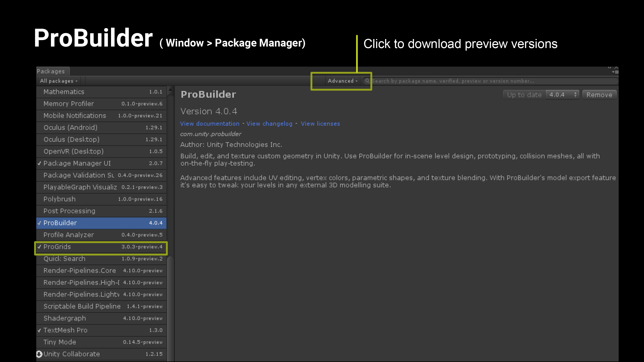This screenshot has height=362, width=644.
Task: Open the panel context menu icon
Action: click(x=615, y=72)
